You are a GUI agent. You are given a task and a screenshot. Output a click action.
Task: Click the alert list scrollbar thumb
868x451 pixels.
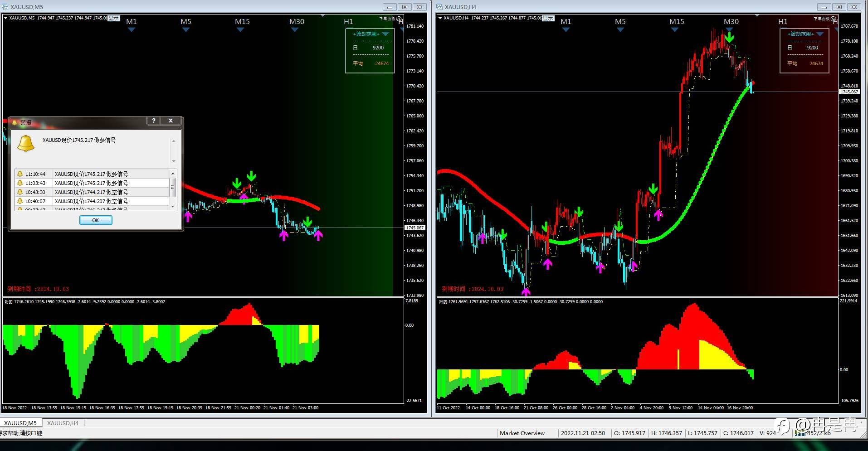[173, 187]
